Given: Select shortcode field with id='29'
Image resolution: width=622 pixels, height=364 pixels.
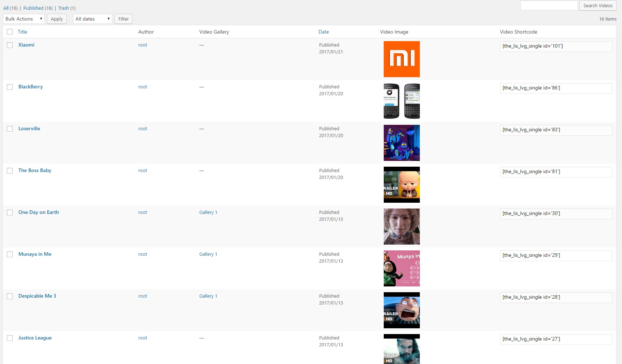Looking at the screenshot, I should (x=556, y=255).
